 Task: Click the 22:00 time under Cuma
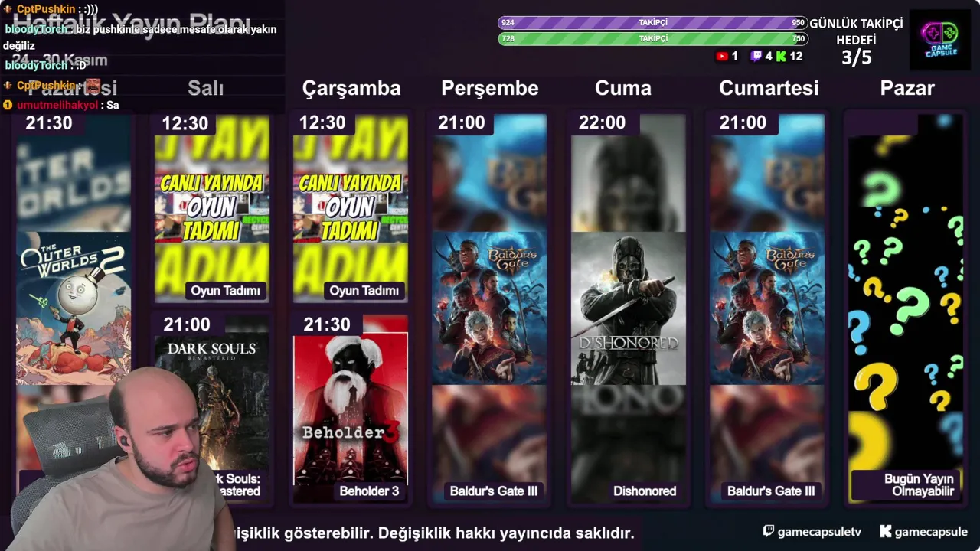click(x=602, y=122)
